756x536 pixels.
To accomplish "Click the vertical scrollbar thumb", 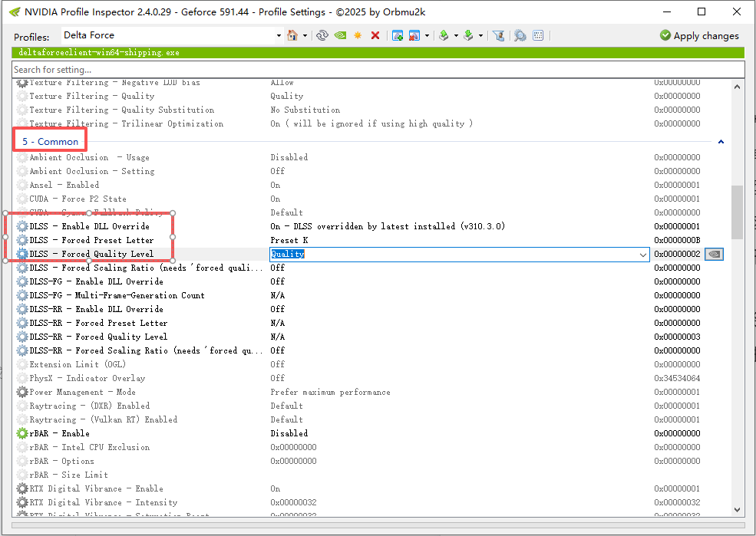I will (x=737, y=212).
